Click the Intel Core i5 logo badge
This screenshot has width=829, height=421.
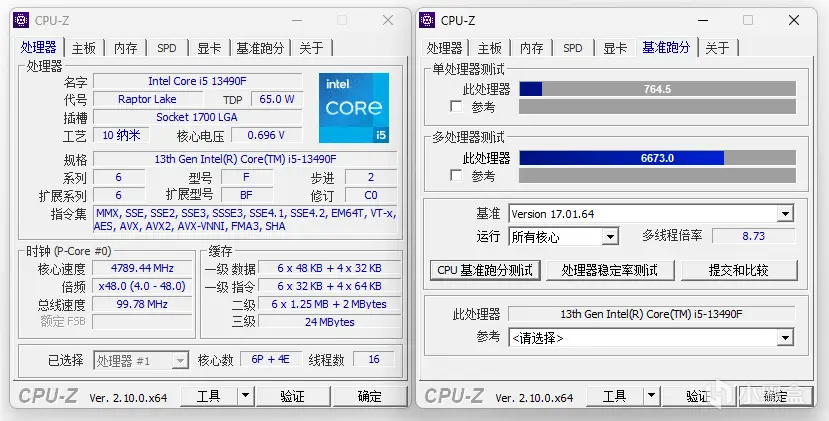[x=354, y=108]
